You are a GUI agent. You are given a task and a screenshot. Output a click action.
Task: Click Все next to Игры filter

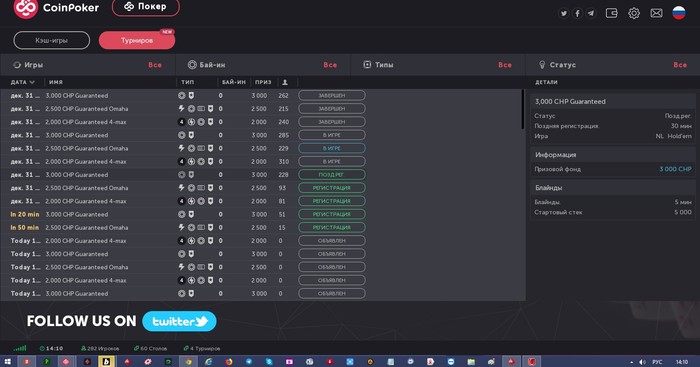[155, 65]
